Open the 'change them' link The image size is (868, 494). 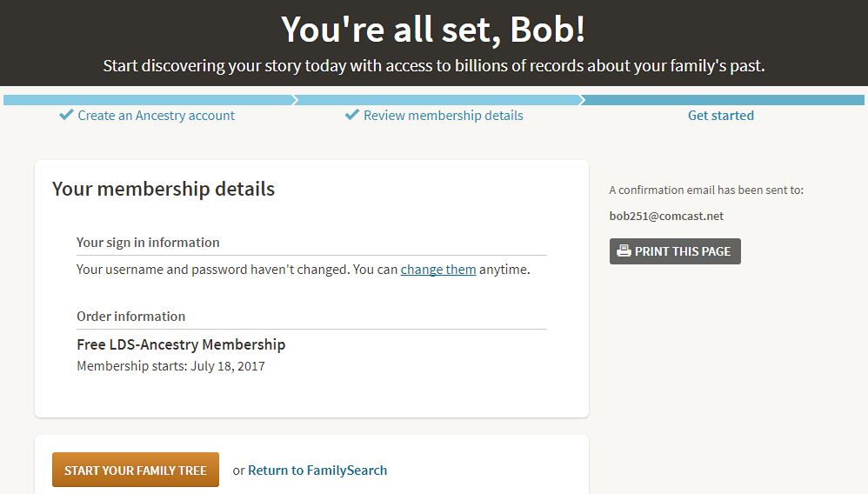coord(437,270)
